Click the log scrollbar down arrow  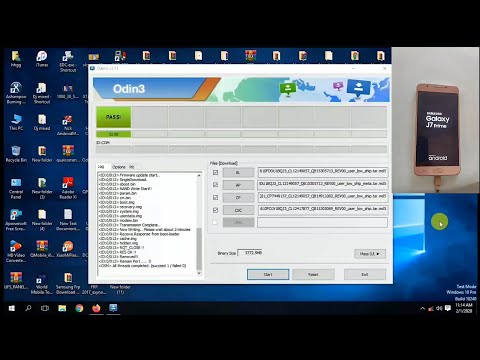pyautogui.click(x=199, y=273)
